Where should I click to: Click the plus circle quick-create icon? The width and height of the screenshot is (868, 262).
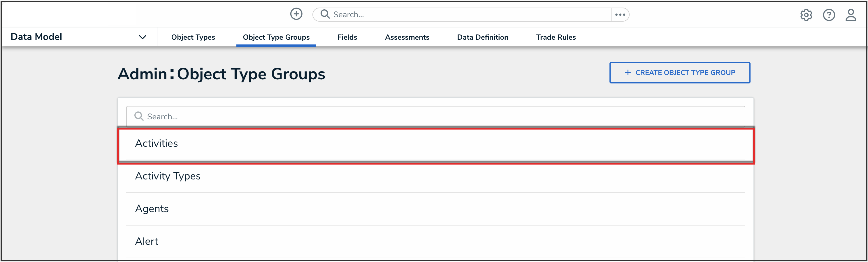(296, 14)
